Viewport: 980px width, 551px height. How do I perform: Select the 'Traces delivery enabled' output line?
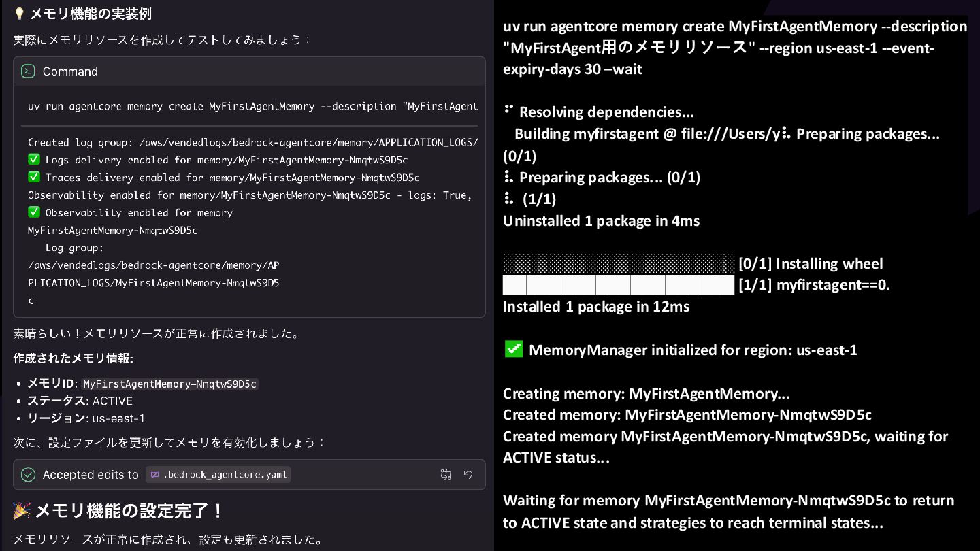click(224, 178)
